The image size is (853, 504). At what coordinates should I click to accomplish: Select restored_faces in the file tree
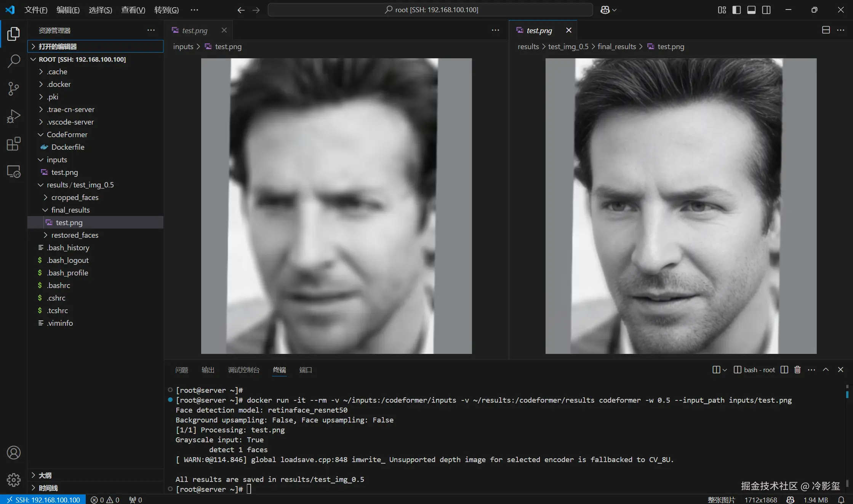75,235
